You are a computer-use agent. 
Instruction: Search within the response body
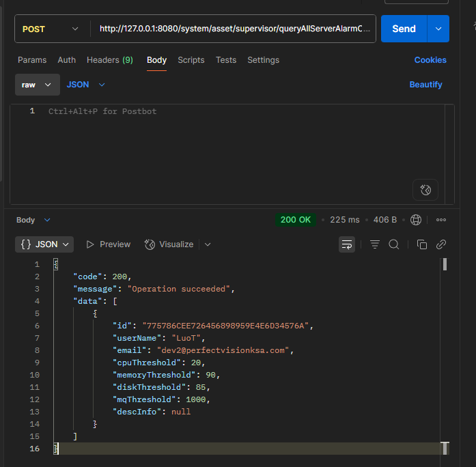tap(394, 244)
